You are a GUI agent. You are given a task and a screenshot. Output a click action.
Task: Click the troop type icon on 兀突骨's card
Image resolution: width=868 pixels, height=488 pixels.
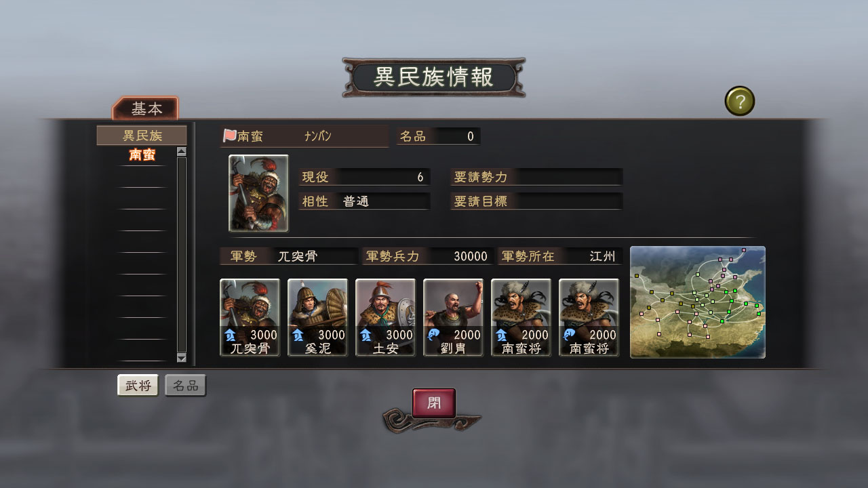pyautogui.click(x=230, y=334)
